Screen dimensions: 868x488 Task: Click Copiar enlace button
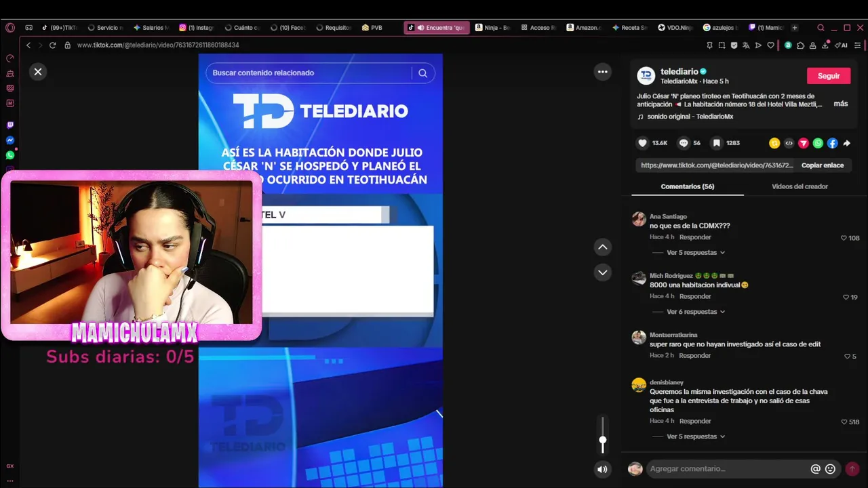(x=823, y=165)
